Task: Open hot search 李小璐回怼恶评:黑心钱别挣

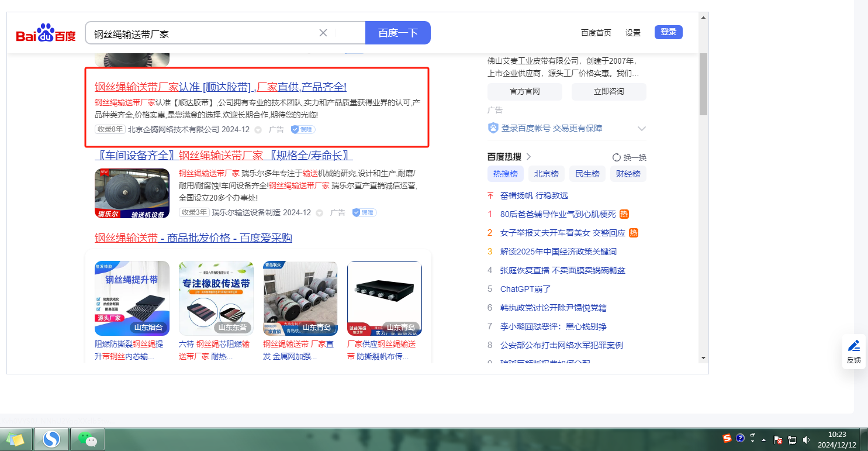Action: [554, 326]
